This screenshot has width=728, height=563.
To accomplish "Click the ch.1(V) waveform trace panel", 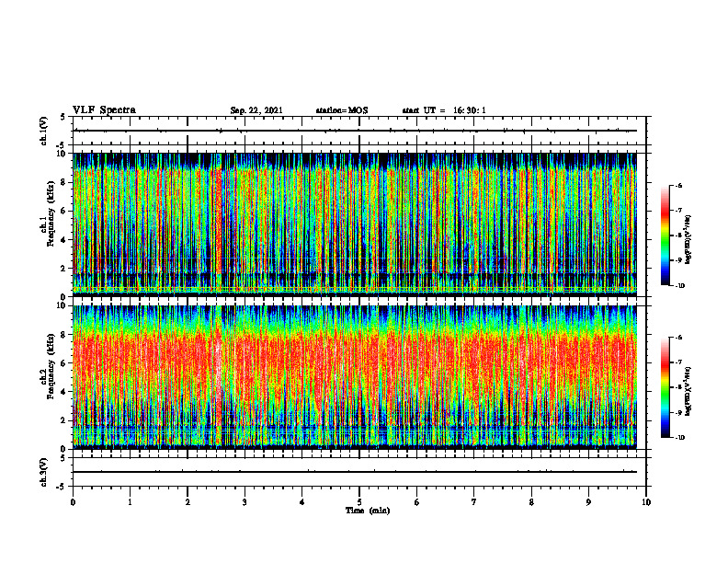I will (x=359, y=131).
